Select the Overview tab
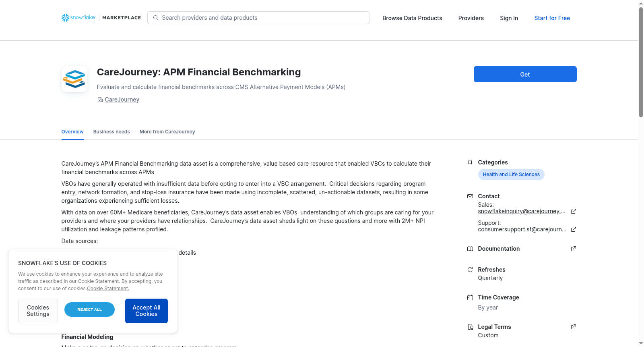 pyautogui.click(x=72, y=132)
